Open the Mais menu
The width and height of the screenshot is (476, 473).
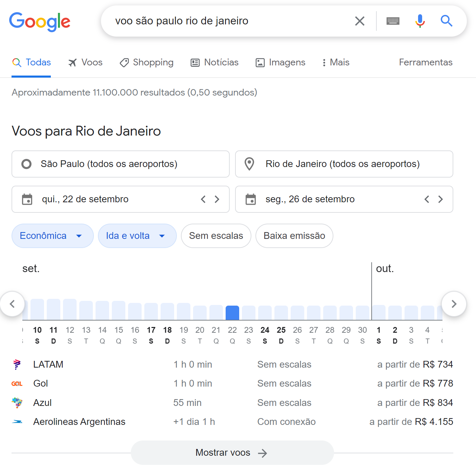coord(336,62)
